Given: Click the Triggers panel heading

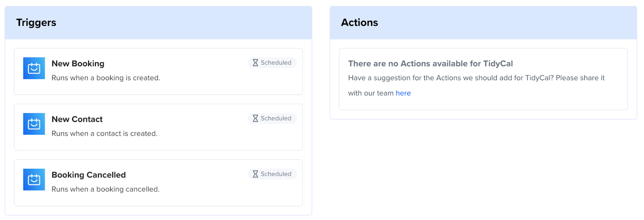Looking at the screenshot, I should [x=36, y=23].
